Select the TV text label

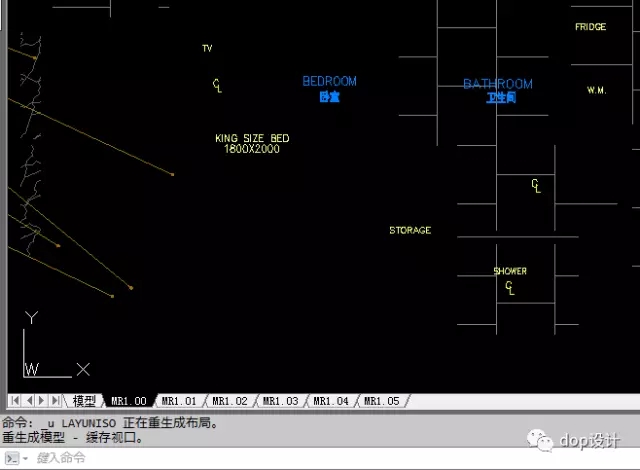(x=207, y=48)
